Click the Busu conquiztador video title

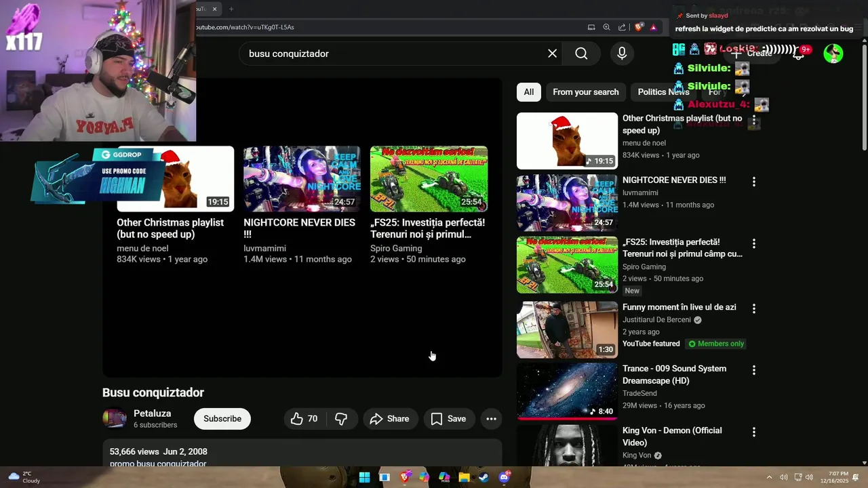point(153,392)
